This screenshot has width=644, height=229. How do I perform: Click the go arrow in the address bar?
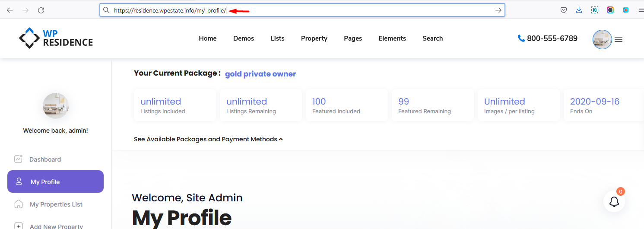pos(498,10)
